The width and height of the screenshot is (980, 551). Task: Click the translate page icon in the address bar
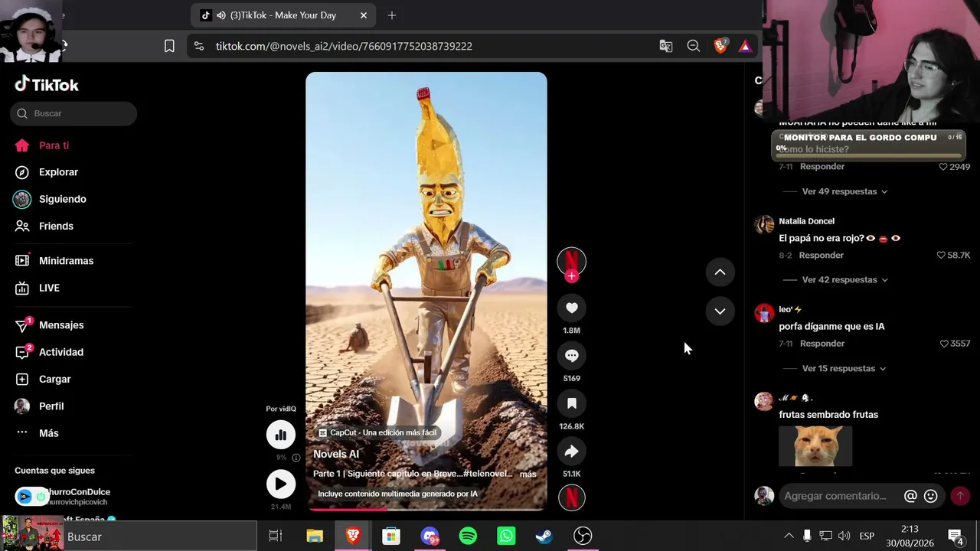click(666, 46)
